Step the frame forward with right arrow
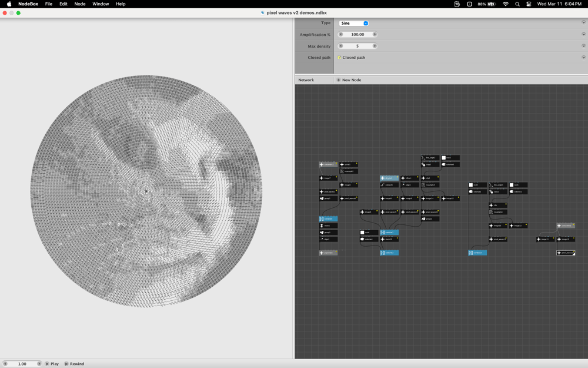Image resolution: width=588 pixels, height=368 pixels. point(39,364)
